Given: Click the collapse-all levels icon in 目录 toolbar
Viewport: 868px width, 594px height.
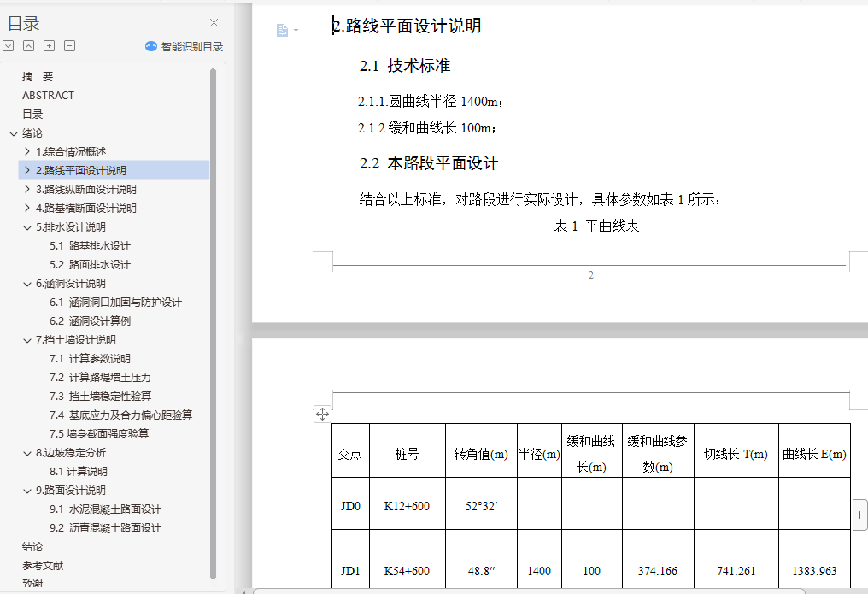Looking at the screenshot, I should click(29, 46).
